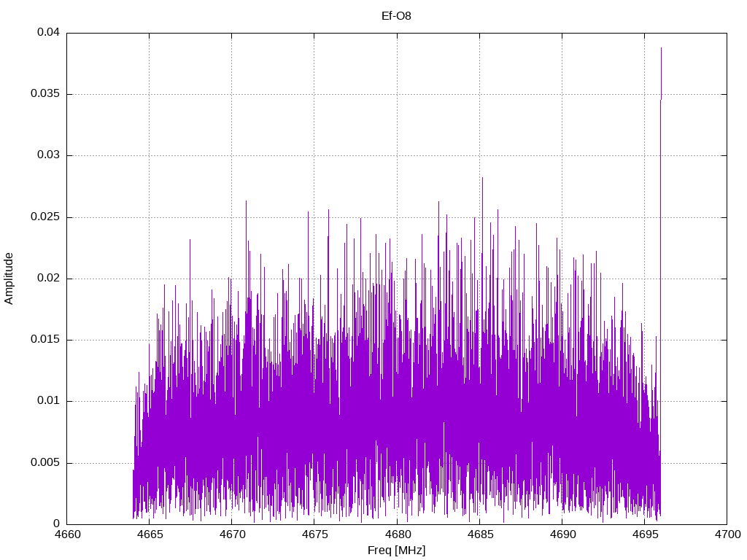747x560 pixels.
Task: Click the 4680 x-axis tick label
Action: [x=397, y=534]
